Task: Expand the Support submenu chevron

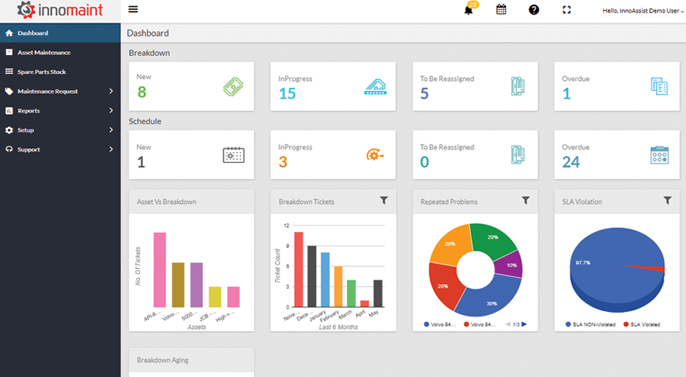Action: 111,149
